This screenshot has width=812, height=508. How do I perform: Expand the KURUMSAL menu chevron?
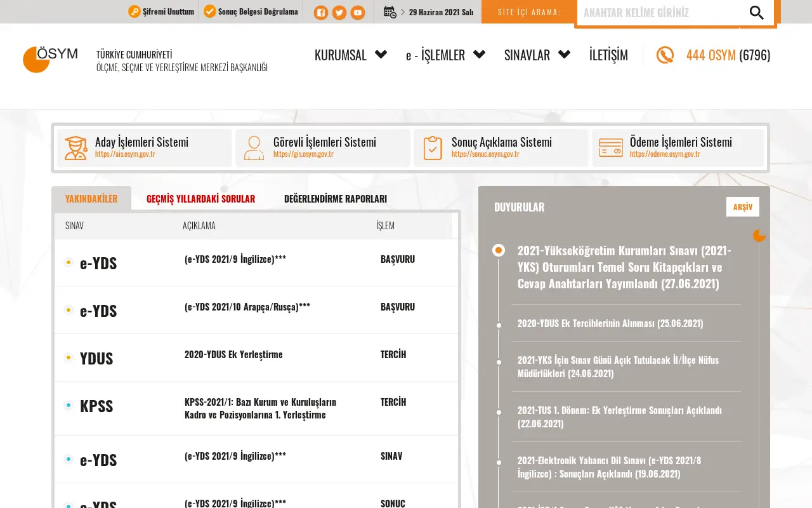[x=381, y=55]
